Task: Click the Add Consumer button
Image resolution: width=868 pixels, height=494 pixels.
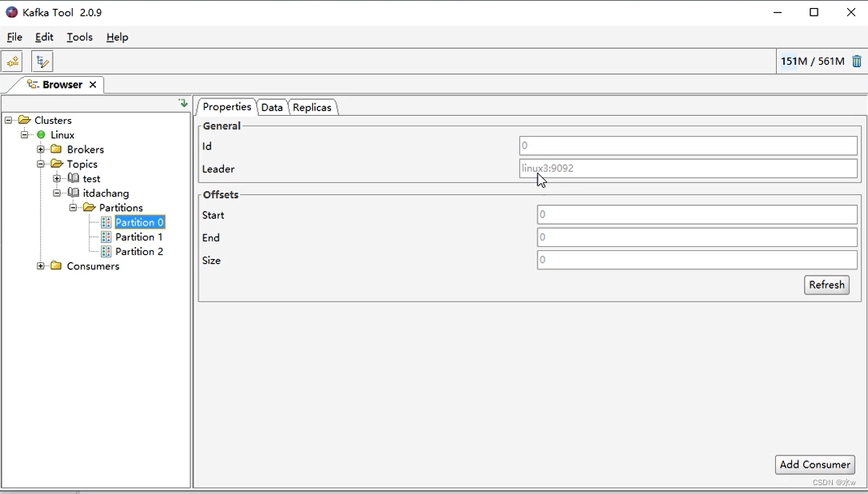Action: click(x=815, y=464)
